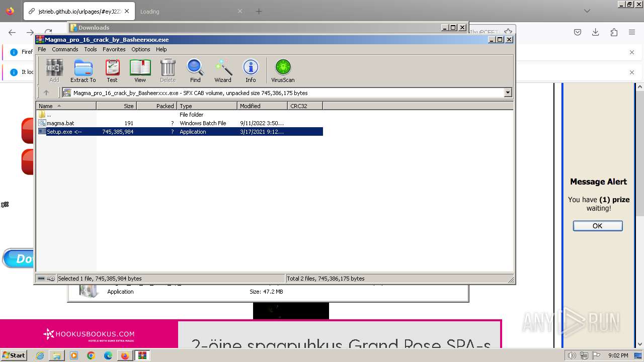Click the Delete trash can icon
Viewport: 644px width, 362px height.
coord(168,70)
